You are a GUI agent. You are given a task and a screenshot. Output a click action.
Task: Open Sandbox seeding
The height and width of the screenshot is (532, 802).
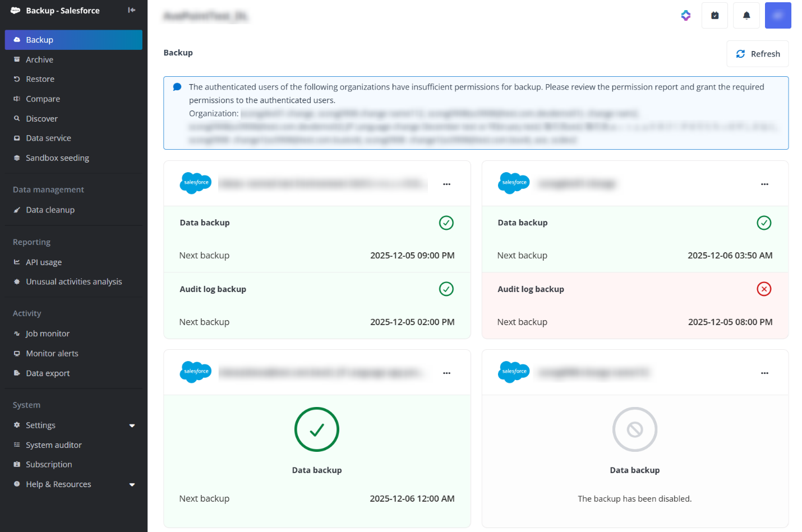57,158
